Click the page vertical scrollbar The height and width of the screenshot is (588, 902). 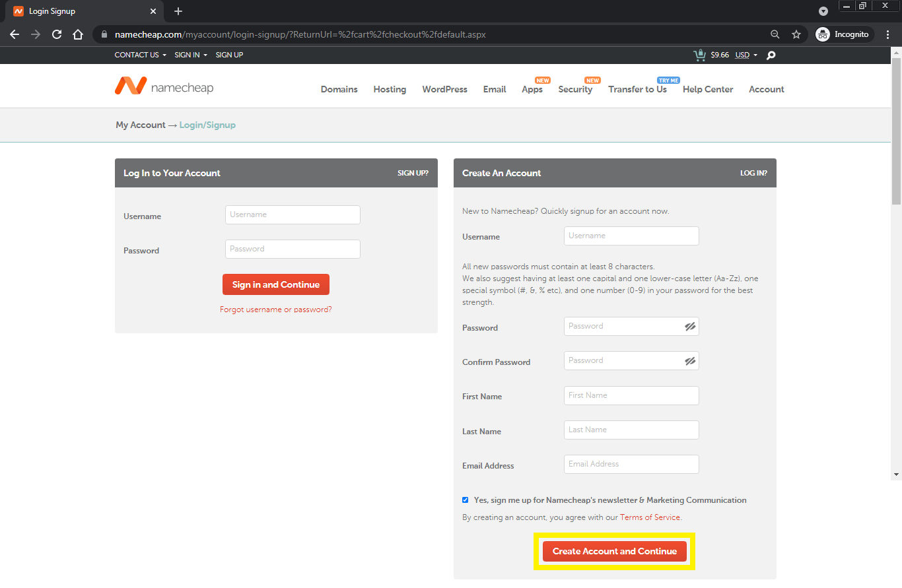pyautogui.click(x=896, y=131)
